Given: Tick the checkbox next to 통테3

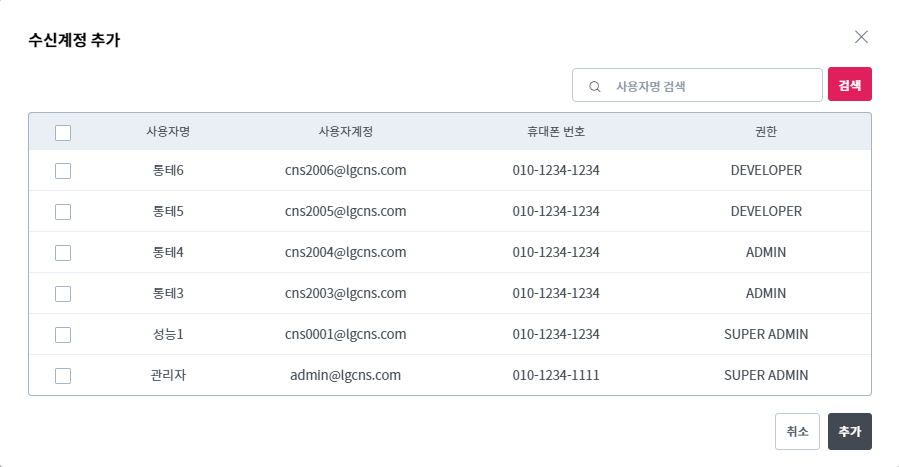Looking at the screenshot, I should [x=63, y=294].
